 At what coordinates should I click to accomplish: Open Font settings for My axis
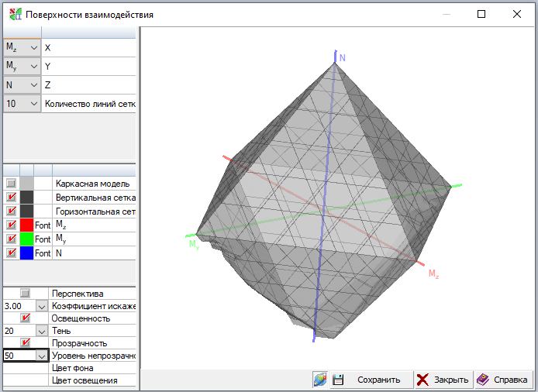click(x=43, y=239)
